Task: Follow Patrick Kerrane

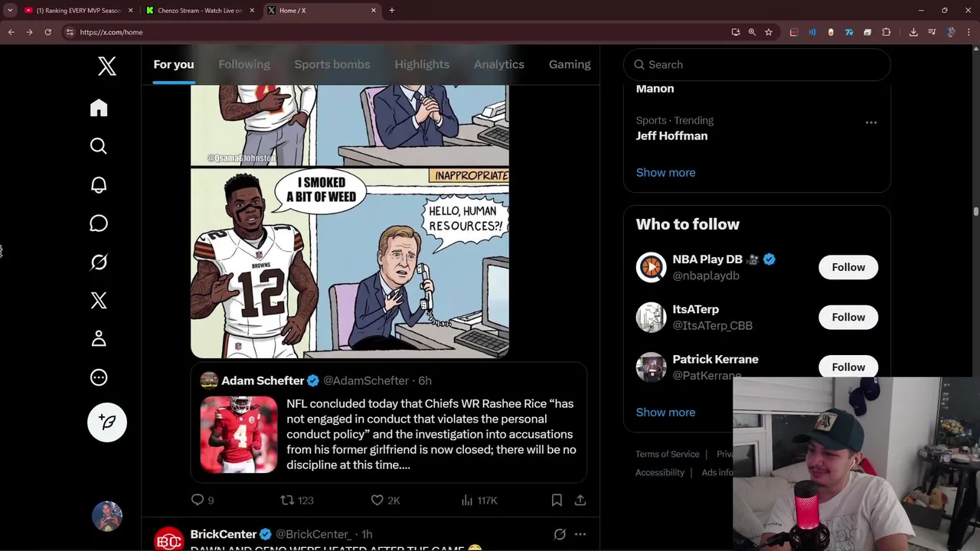Action: (848, 367)
